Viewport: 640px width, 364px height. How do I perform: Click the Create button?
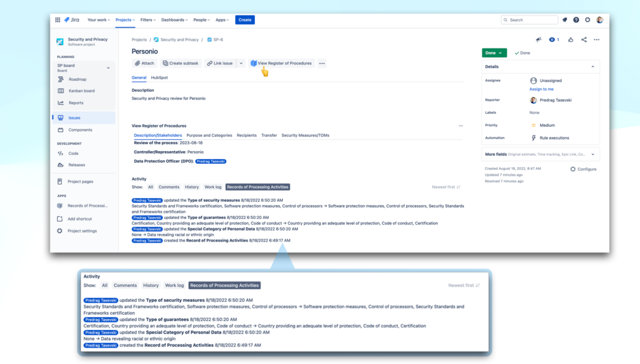point(245,20)
